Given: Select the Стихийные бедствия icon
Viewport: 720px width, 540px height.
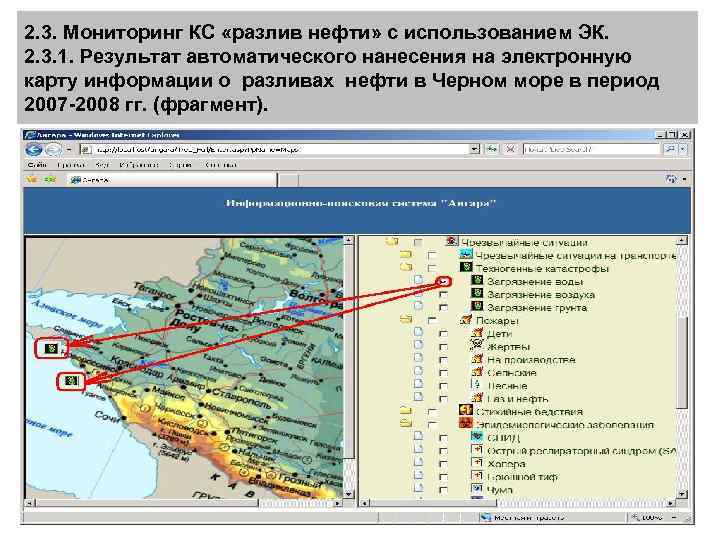Looking at the screenshot, I should (466, 410).
